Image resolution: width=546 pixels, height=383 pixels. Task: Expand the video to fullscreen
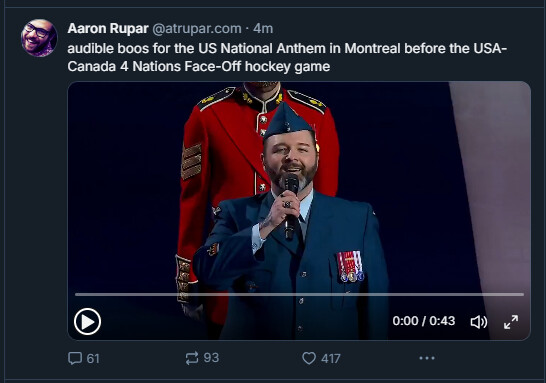point(511,322)
